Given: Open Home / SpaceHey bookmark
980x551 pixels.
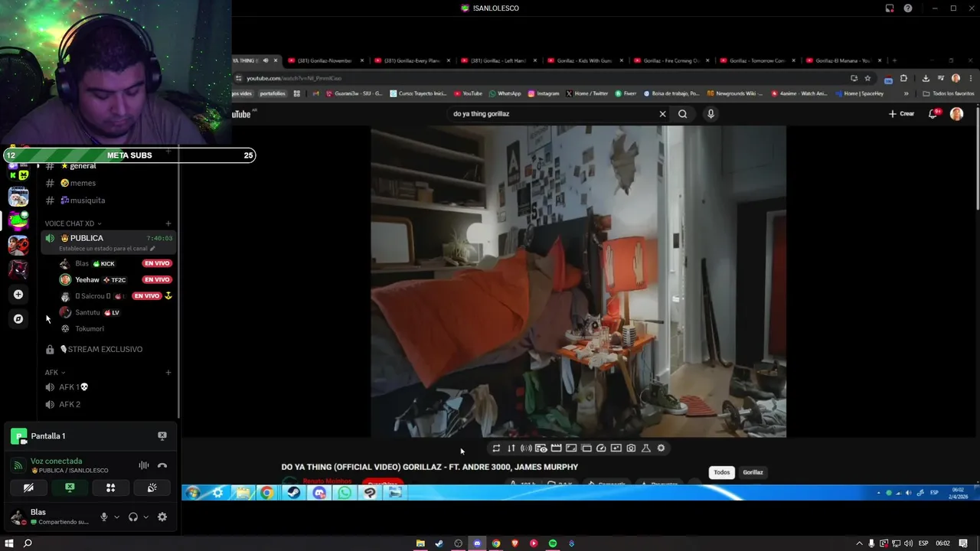Looking at the screenshot, I should pyautogui.click(x=860, y=93).
